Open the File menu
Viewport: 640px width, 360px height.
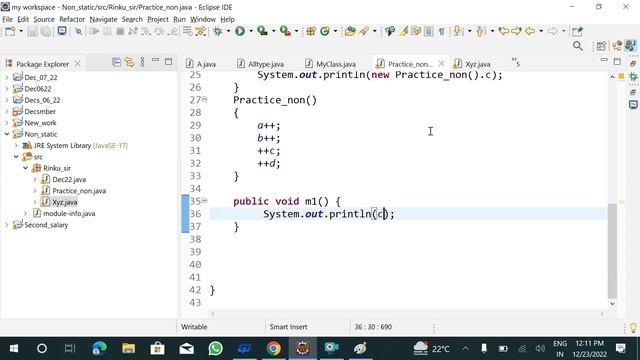coord(7,19)
